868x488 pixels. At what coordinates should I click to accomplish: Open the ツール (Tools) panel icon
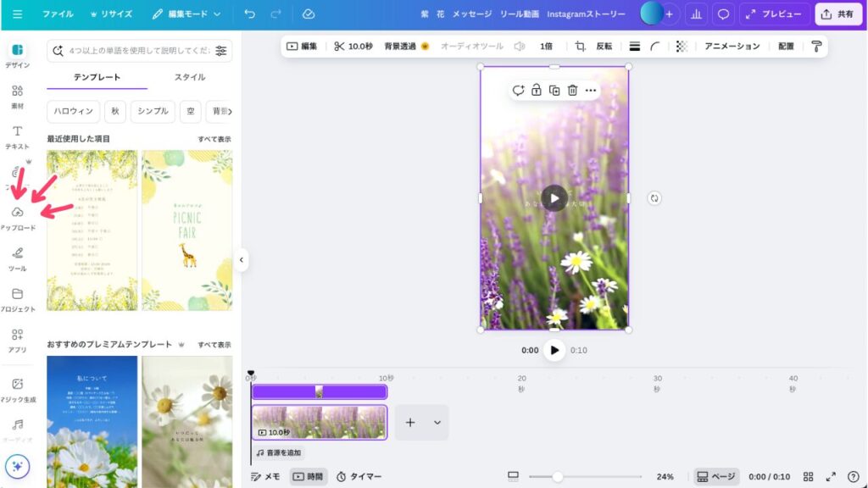pyautogui.click(x=17, y=258)
